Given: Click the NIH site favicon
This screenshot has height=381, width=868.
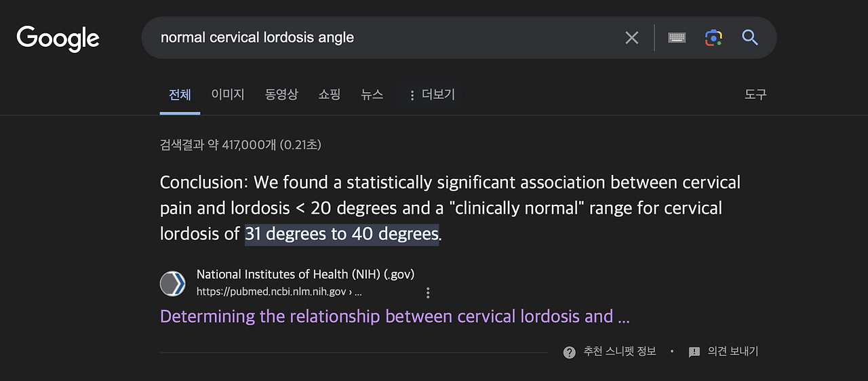Looking at the screenshot, I should 173,283.
